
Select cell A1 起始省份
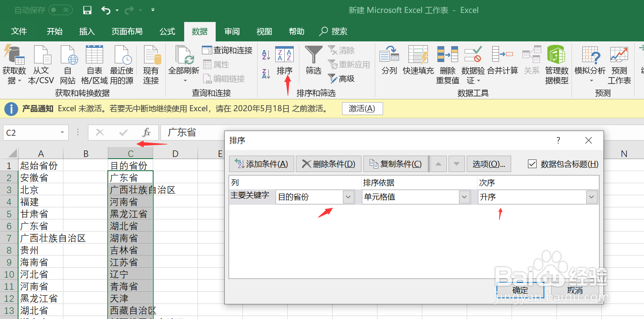(x=41, y=166)
